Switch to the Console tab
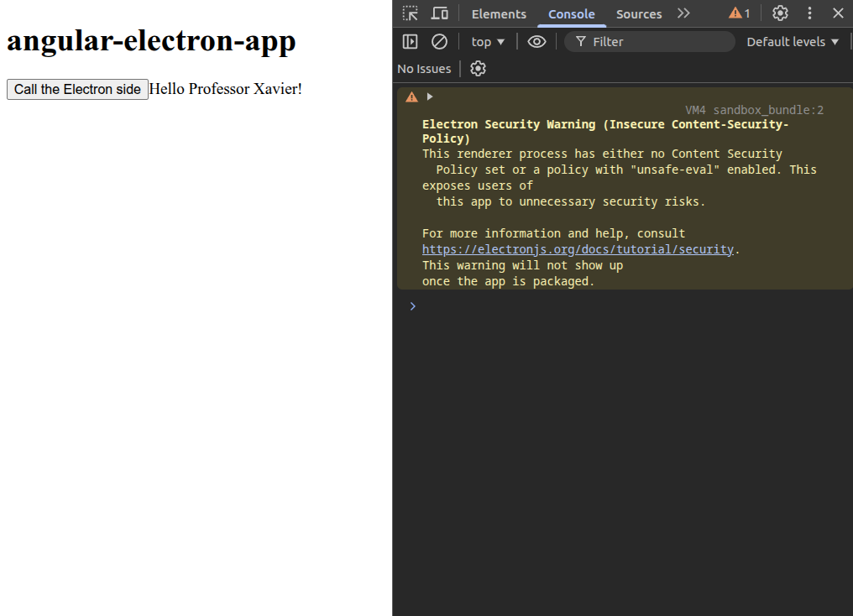This screenshot has width=853, height=616. pos(571,14)
